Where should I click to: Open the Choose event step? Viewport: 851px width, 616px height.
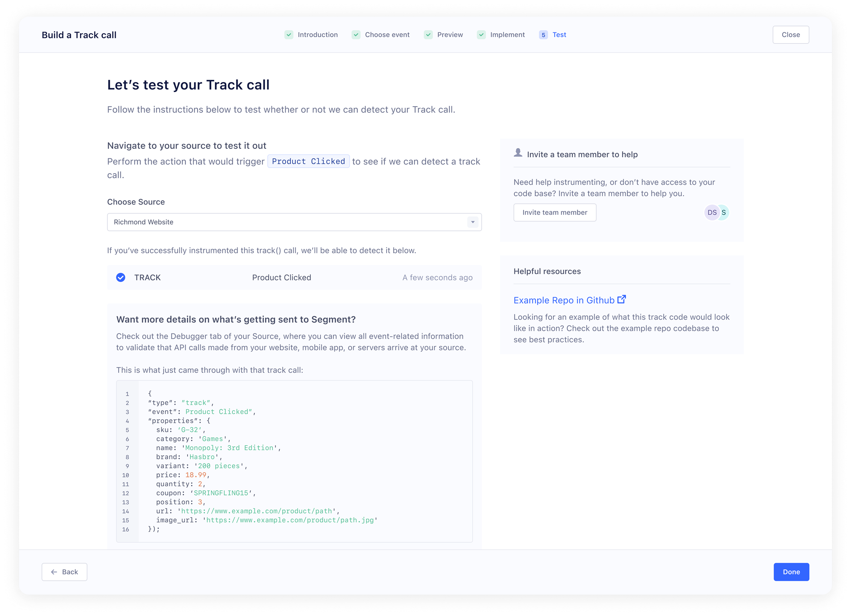tap(387, 35)
